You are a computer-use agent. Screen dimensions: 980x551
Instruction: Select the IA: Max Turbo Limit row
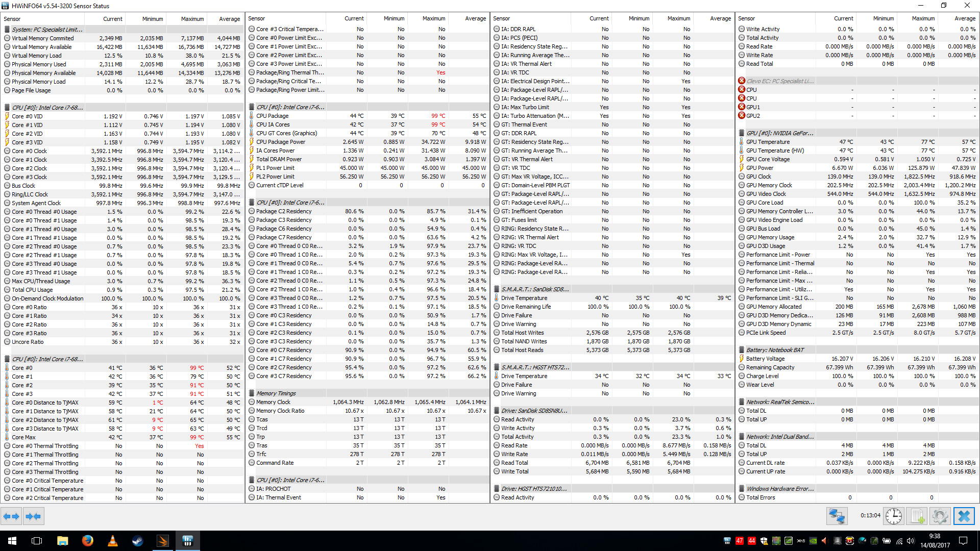pyautogui.click(x=612, y=107)
